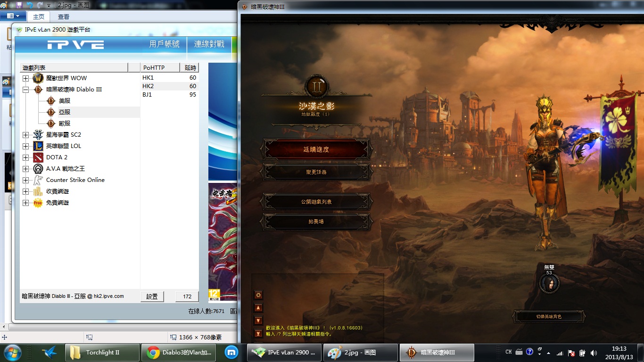Click the chat scroll-up arrow icon in Diablo
This screenshot has width=644, height=362.
click(x=258, y=308)
